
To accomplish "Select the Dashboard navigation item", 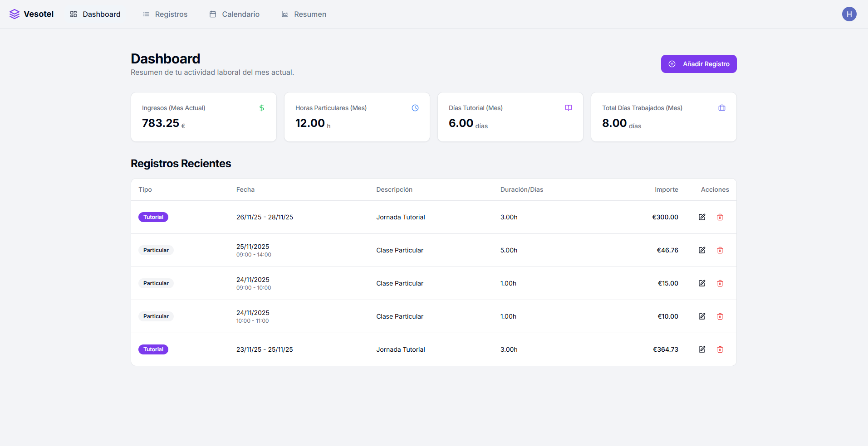I will tap(95, 14).
